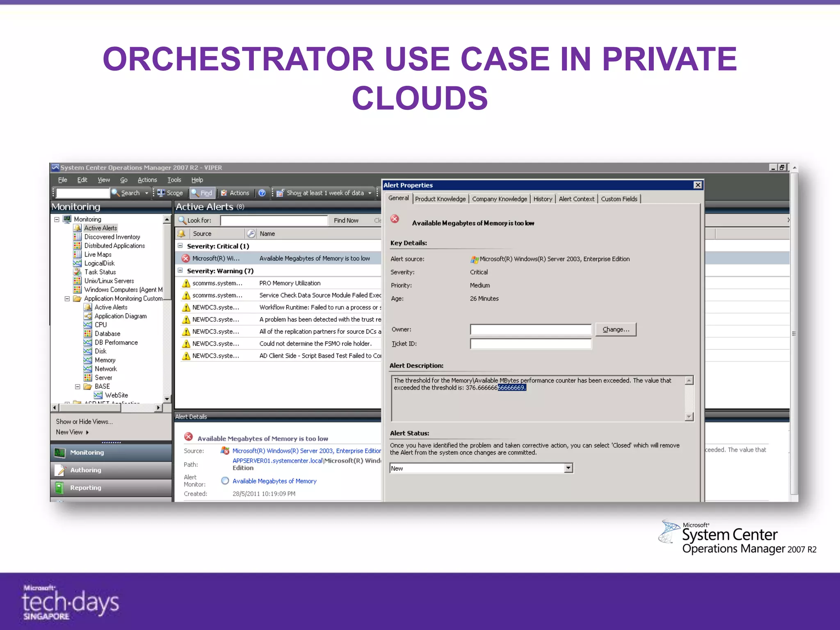Collapse the Severity: Warning group

pyautogui.click(x=180, y=271)
